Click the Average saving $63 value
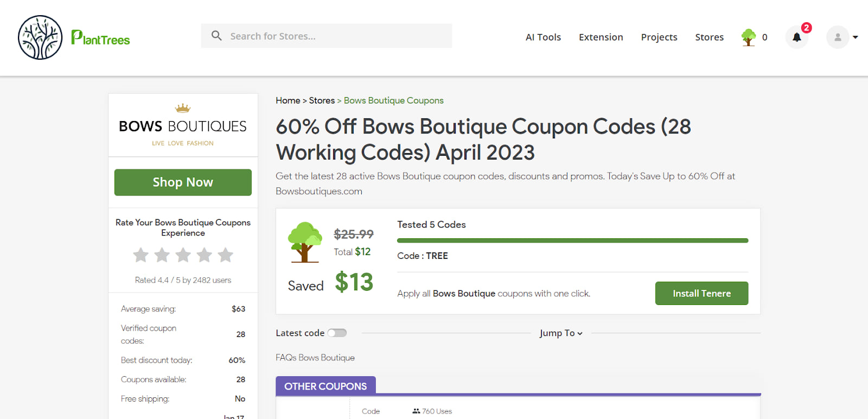The image size is (868, 419). [x=238, y=309]
